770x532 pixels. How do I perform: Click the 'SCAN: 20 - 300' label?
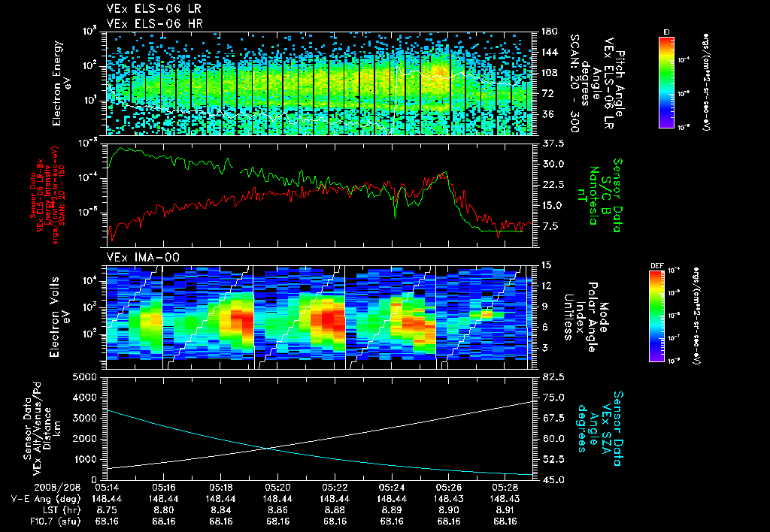point(574,83)
